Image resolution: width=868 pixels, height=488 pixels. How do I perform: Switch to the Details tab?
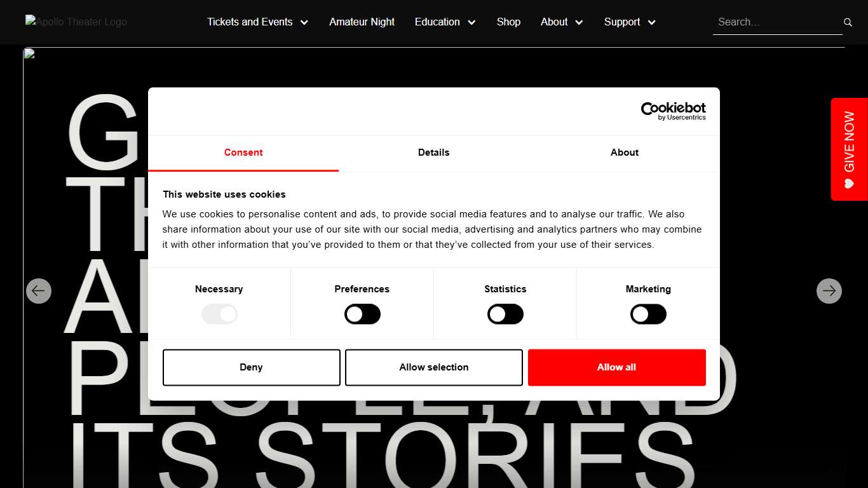click(x=434, y=152)
